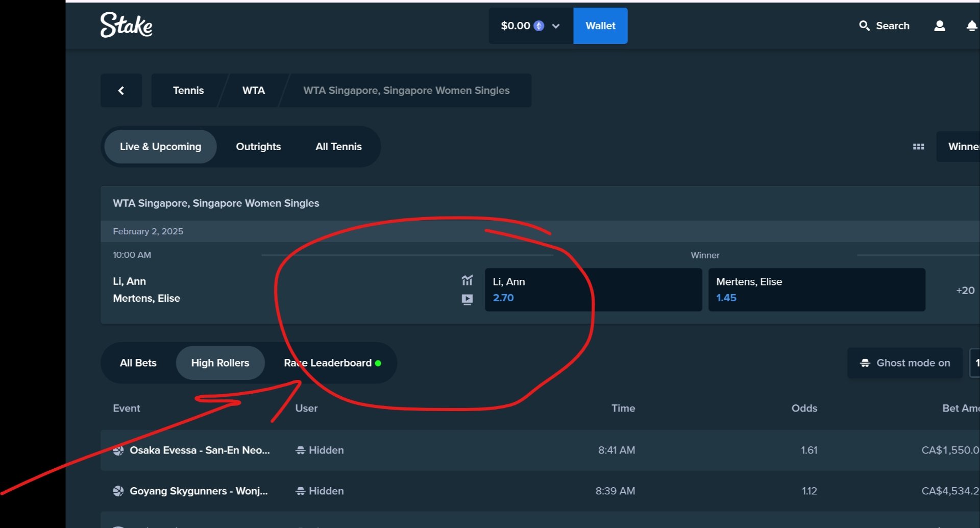Image resolution: width=980 pixels, height=528 pixels.
Task: Open the Wallet
Action: click(600, 26)
